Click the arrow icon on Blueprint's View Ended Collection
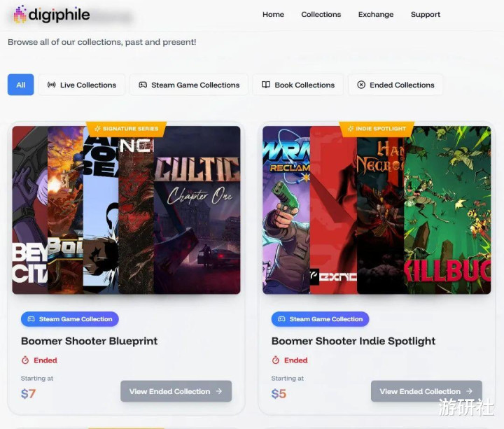This screenshot has height=429, width=504. tap(219, 391)
